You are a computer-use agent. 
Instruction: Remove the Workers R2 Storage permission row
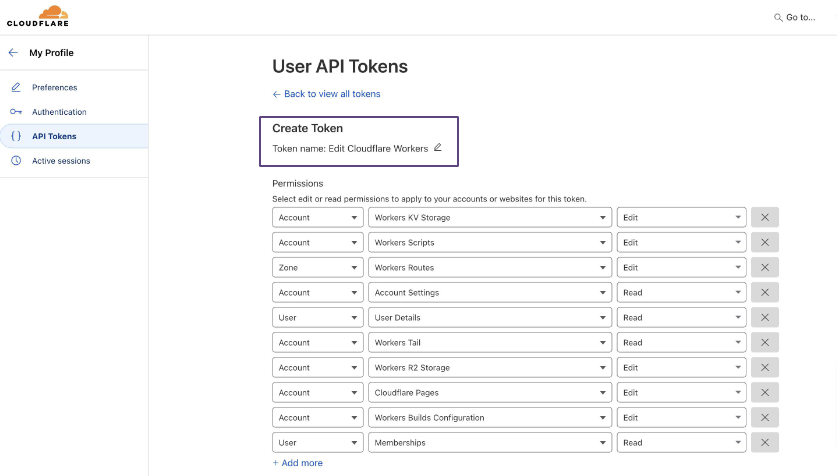coord(764,368)
